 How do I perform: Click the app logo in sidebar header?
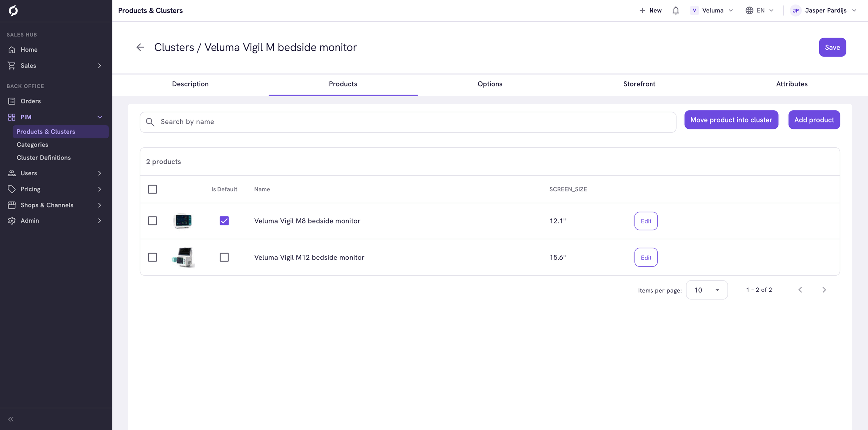point(13,10)
